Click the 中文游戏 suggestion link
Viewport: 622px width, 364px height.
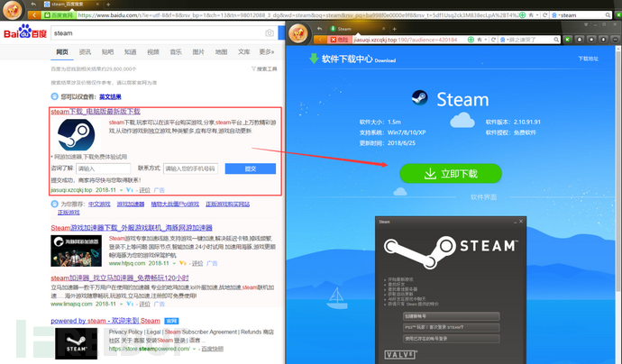click(99, 205)
